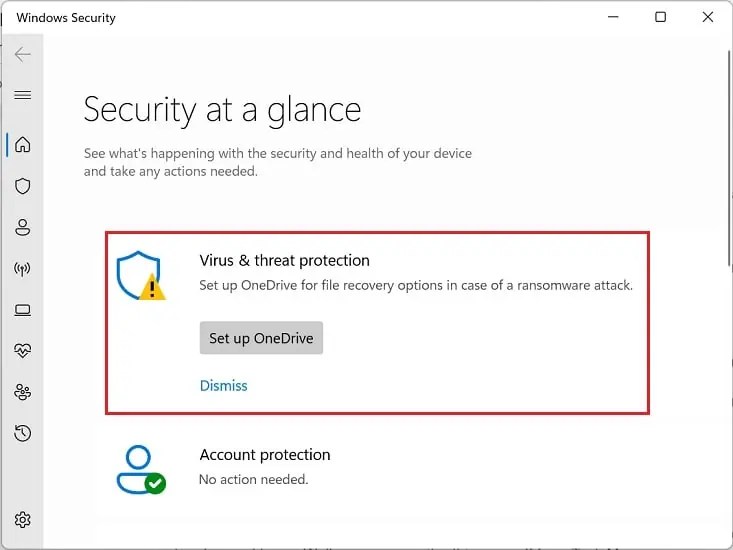Open the Home sidebar icon
This screenshot has height=550, width=733.
[x=22, y=144]
